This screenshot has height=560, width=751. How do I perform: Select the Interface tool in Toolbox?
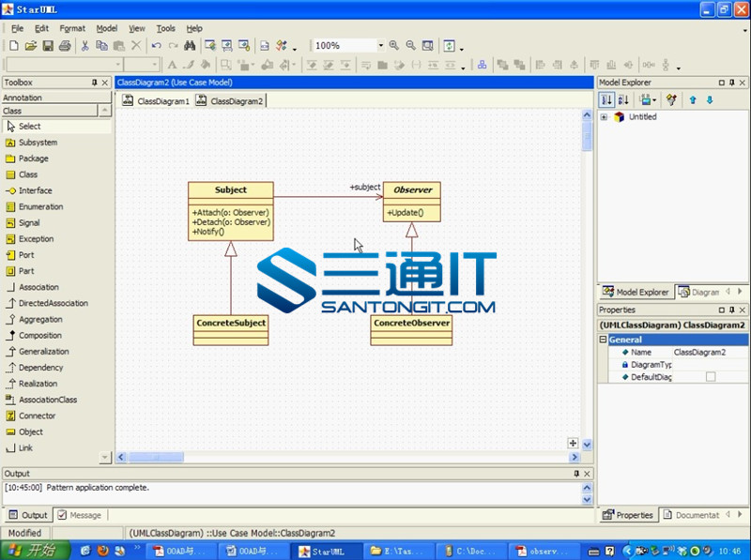coord(35,190)
